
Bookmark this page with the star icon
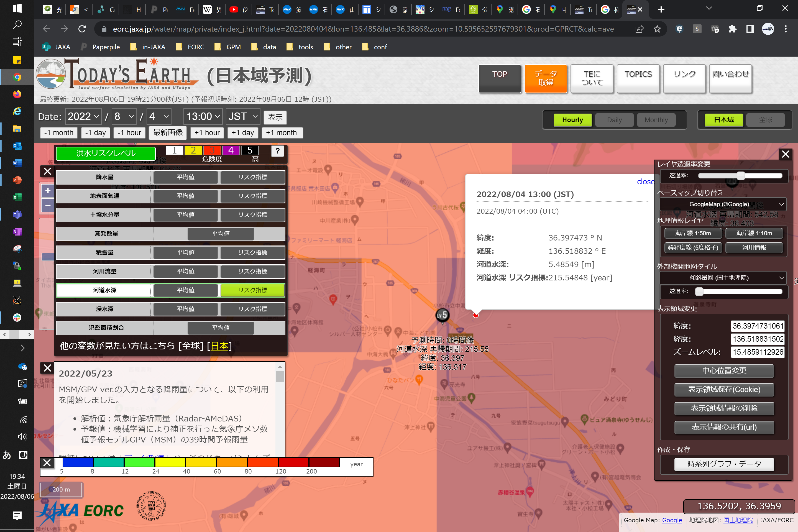pyautogui.click(x=657, y=29)
